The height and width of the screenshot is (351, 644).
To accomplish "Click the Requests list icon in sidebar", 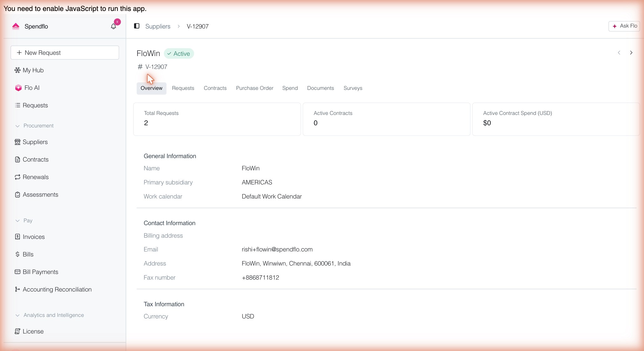I will tap(18, 105).
